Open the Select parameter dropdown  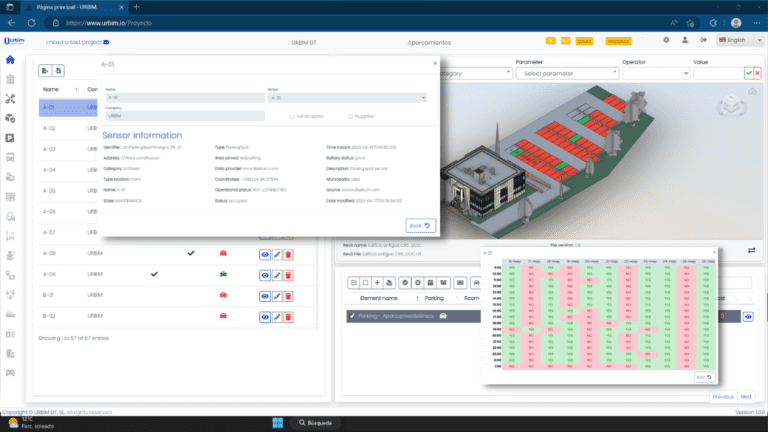(x=567, y=73)
